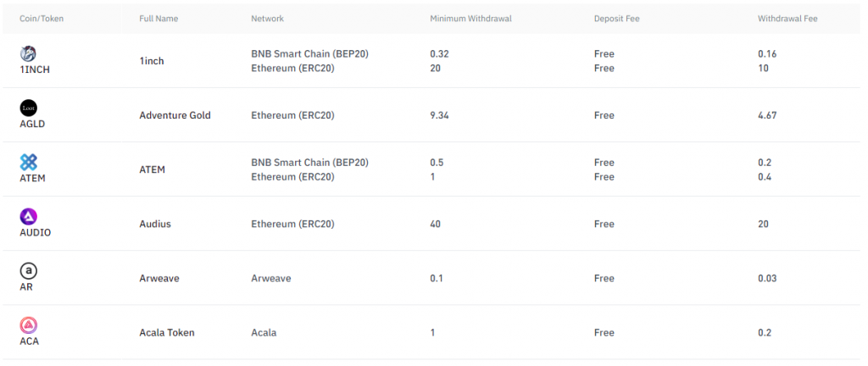Viewport: 868px width, 366px height.
Task: Click the AGLD black circle logo
Action: click(x=28, y=108)
